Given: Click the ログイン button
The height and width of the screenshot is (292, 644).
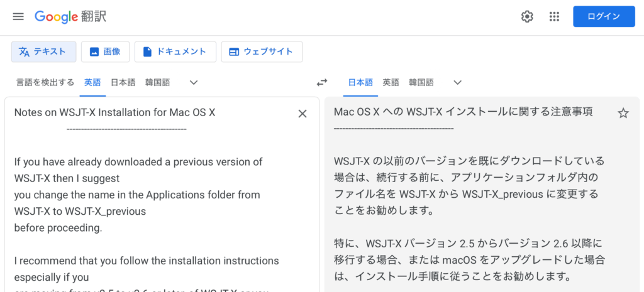Looking at the screenshot, I should point(603,16).
